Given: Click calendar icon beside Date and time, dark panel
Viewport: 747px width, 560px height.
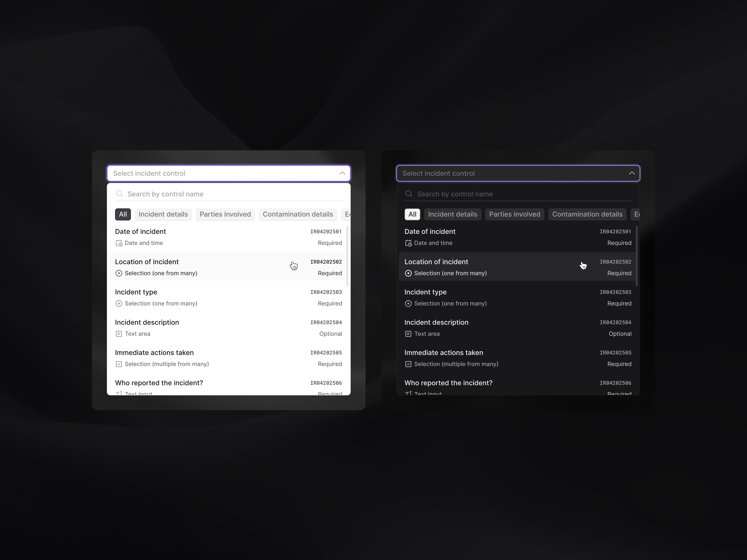Looking at the screenshot, I should 408,243.
